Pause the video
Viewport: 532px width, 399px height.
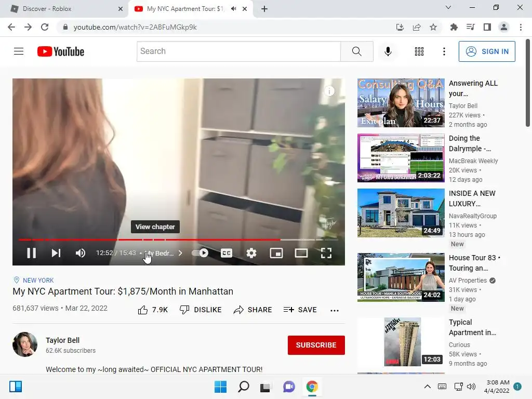point(32,253)
